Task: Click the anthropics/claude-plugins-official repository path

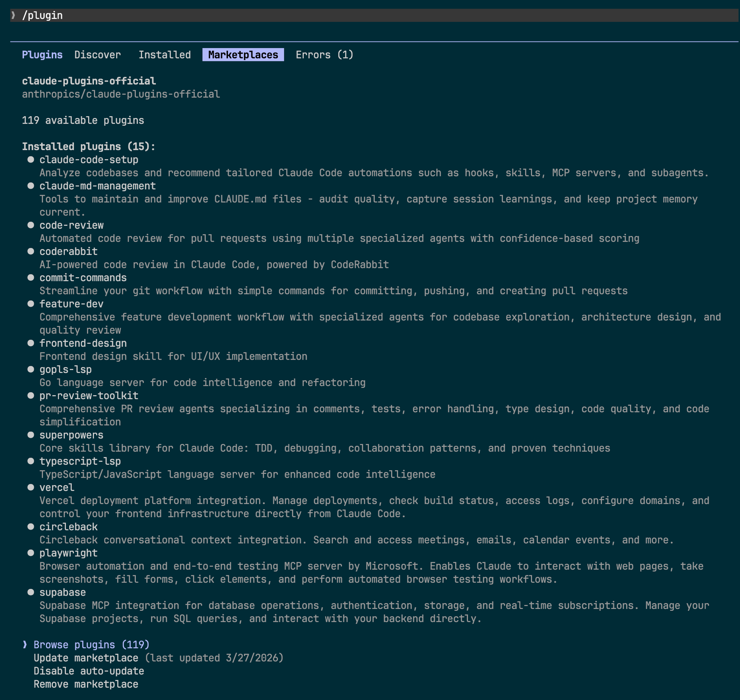Action: click(x=121, y=94)
